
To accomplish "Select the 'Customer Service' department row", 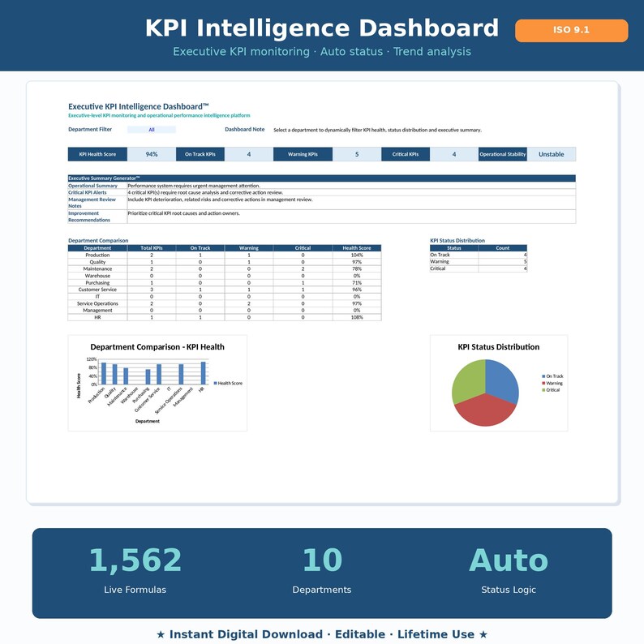I will click(x=224, y=290).
